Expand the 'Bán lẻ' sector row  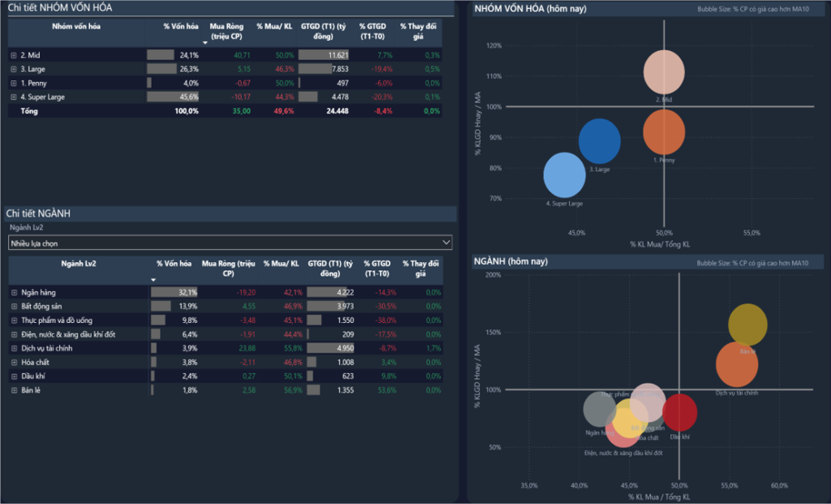coord(14,390)
